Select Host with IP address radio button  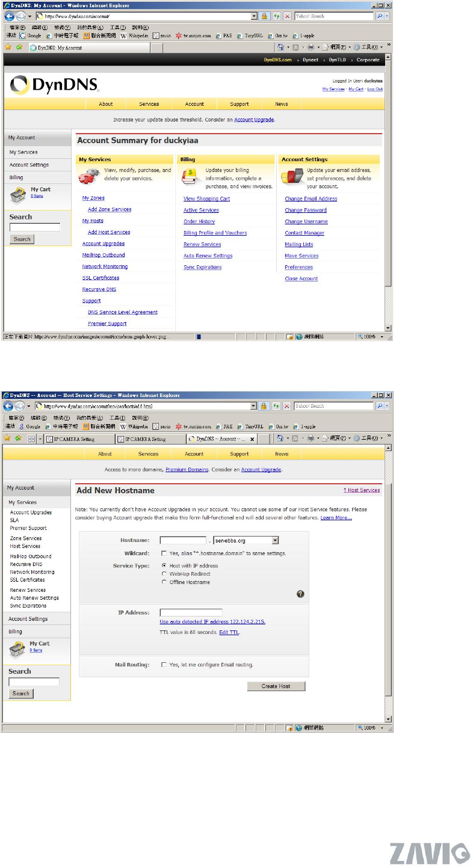point(164,566)
